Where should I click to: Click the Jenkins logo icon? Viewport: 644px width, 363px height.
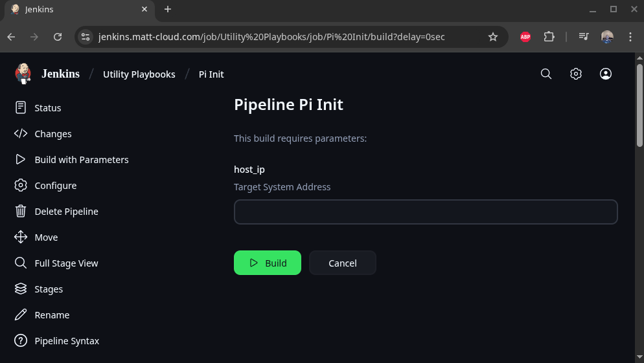23,74
